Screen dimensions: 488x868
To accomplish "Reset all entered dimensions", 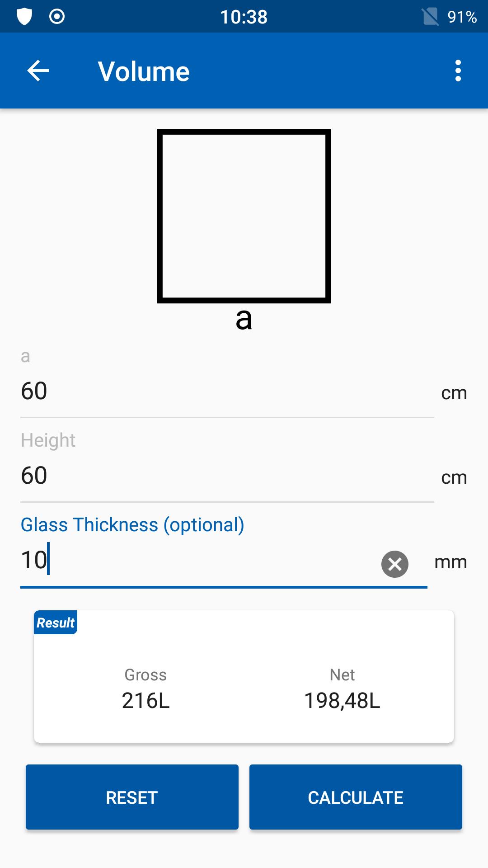I will click(132, 797).
